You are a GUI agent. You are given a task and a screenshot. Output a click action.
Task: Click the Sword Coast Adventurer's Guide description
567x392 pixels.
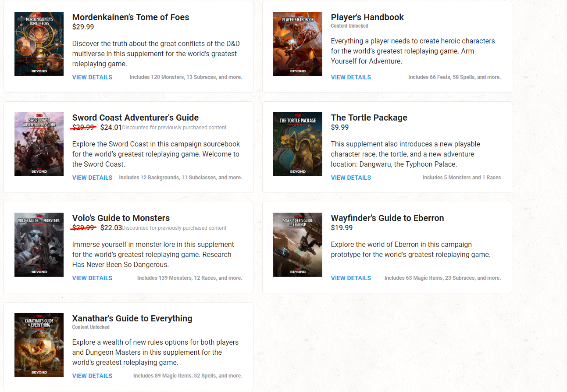coord(156,154)
